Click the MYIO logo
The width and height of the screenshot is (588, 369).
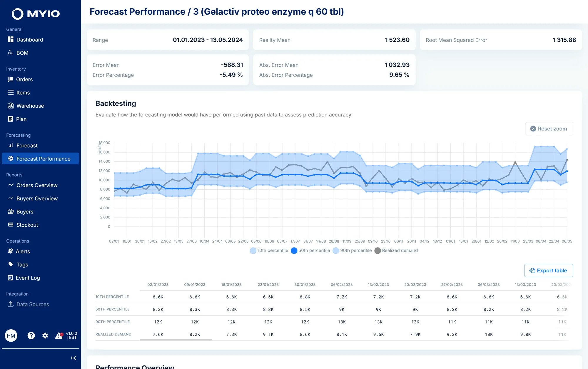[x=36, y=14]
